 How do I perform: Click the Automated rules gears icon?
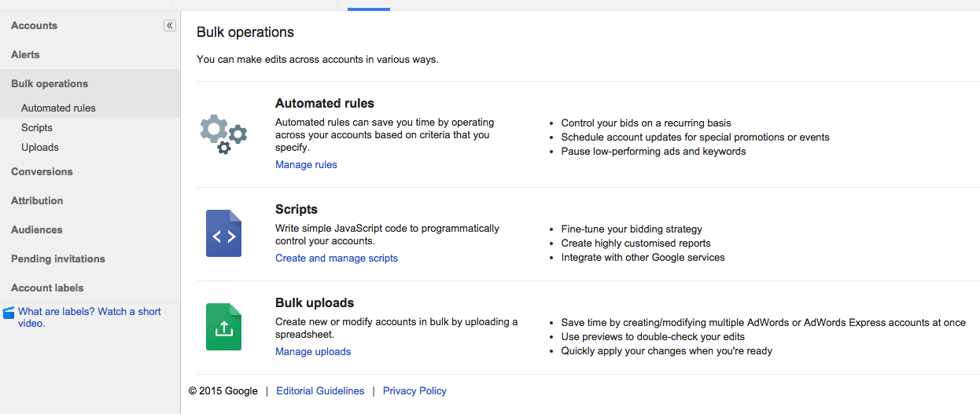pos(223,134)
